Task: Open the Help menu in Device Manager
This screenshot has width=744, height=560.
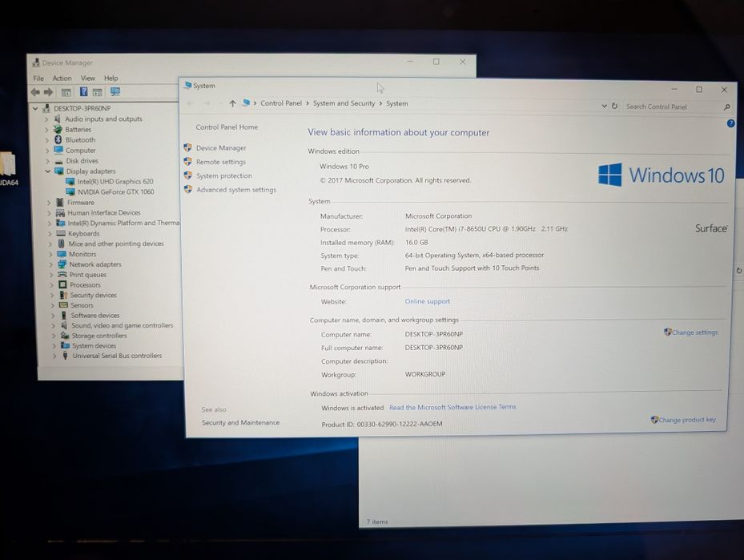Action: tap(111, 78)
